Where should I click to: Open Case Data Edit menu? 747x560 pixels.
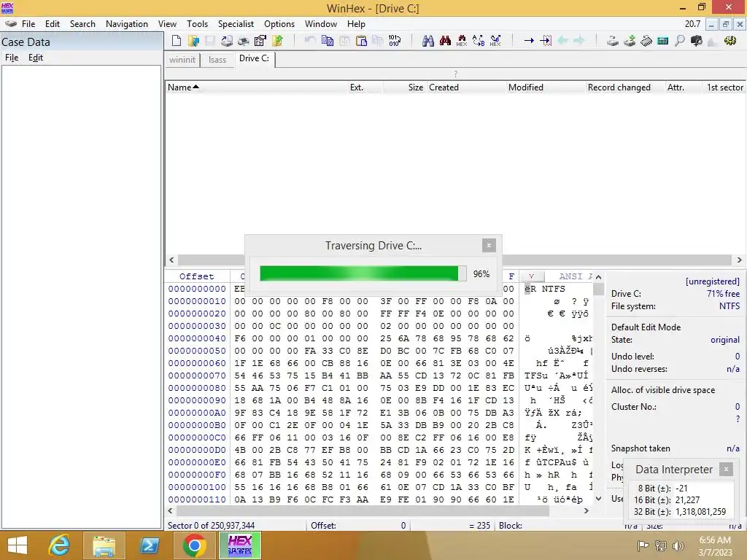pyautogui.click(x=36, y=58)
